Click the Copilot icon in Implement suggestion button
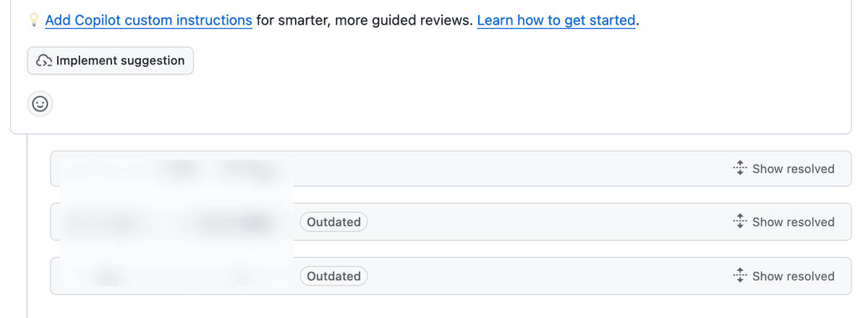 click(44, 62)
